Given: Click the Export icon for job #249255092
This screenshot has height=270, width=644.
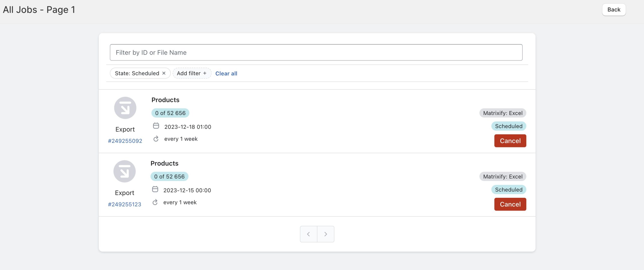Looking at the screenshot, I should 125,108.
